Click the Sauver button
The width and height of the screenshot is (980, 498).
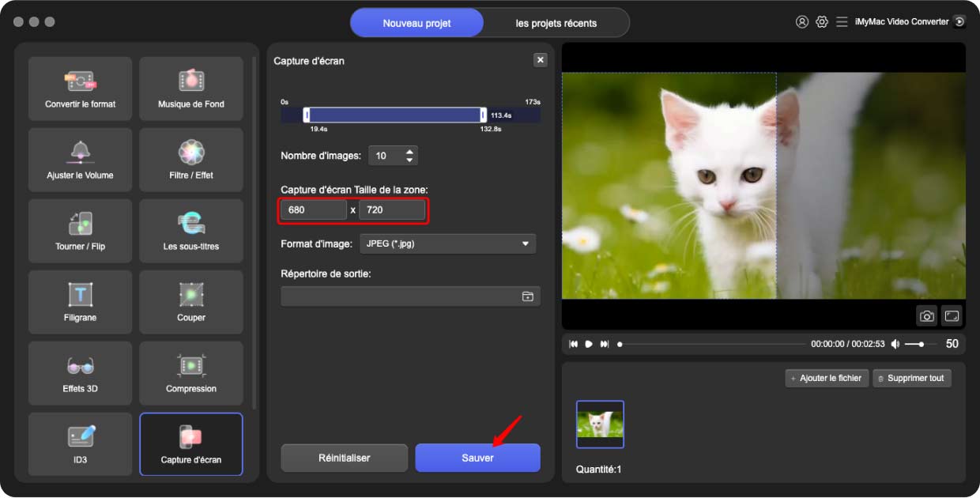click(x=477, y=458)
